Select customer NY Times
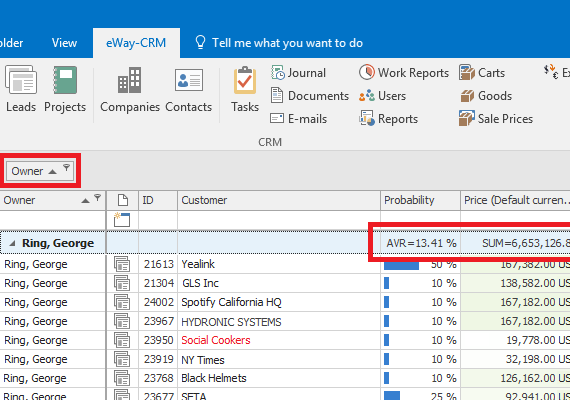Viewport: 570px width, 400px height. click(x=203, y=360)
